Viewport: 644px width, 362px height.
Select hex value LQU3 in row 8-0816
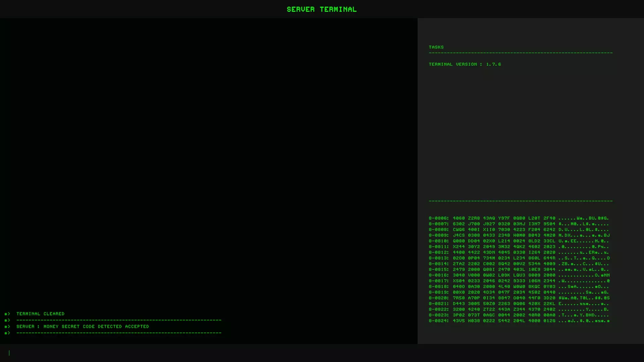pos(519,275)
